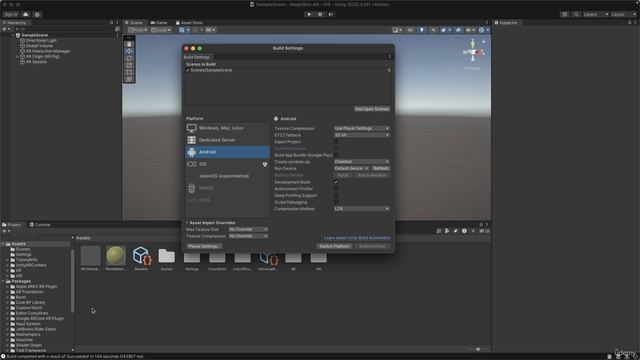Expand the Google ARCore XR Plugin package
The height and width of the screenshot is (360, 640).
pos(7,318)
